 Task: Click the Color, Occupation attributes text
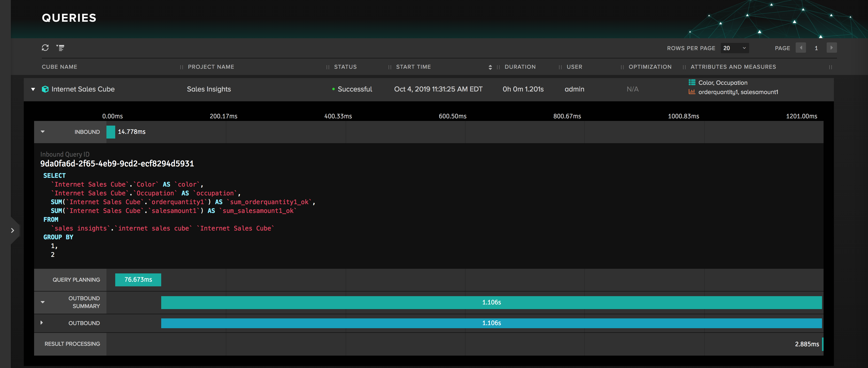pos(723,82)
